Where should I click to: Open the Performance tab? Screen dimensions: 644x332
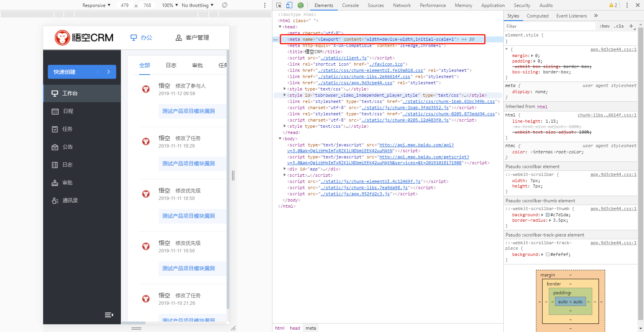433,5
